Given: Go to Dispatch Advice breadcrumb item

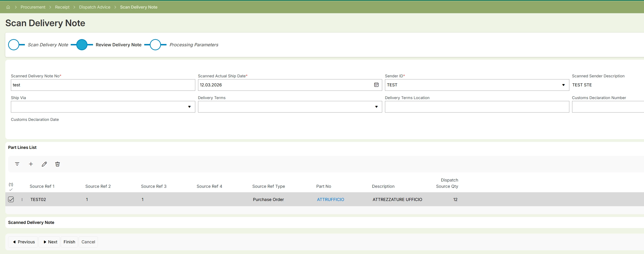Looking at the screenshot, I should pos(94,7).
